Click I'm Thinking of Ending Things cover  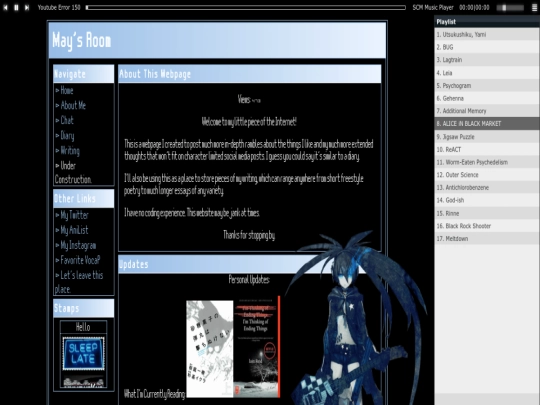(x=257, y=347)
